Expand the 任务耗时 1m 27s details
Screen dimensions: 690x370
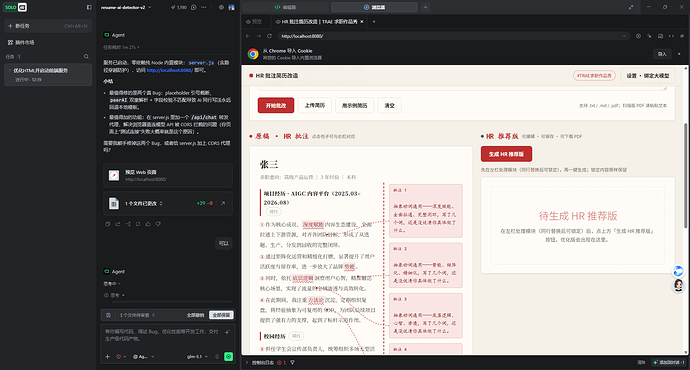coord(121,47)
